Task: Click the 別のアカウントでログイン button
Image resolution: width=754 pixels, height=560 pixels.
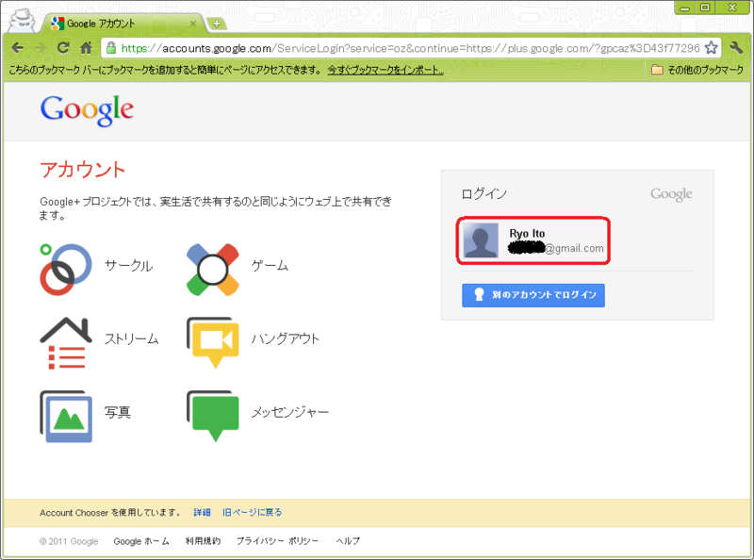Action: pyautogui.click(x=533, y=295)
